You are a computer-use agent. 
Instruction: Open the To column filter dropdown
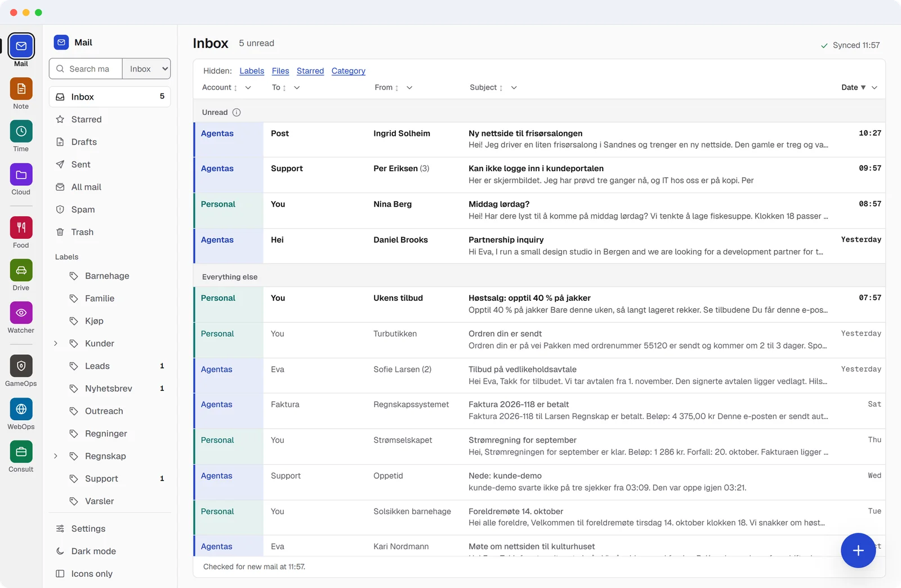pos(297,87)
